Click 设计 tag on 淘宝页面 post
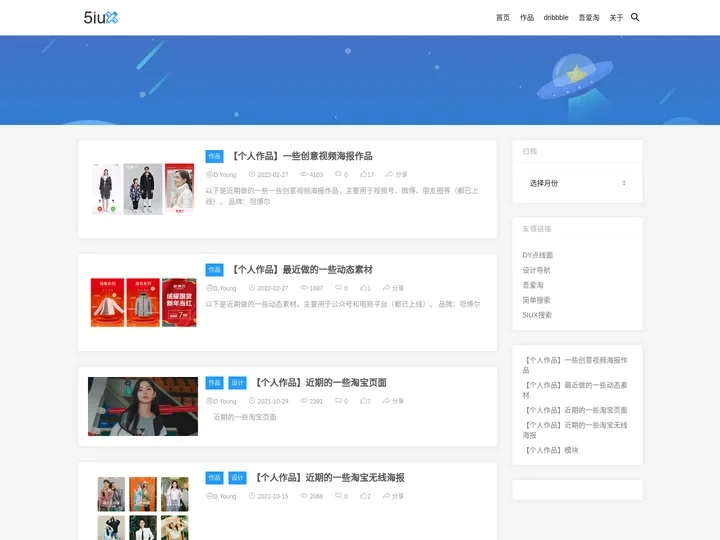720x540 pixels. coord(237,382)
